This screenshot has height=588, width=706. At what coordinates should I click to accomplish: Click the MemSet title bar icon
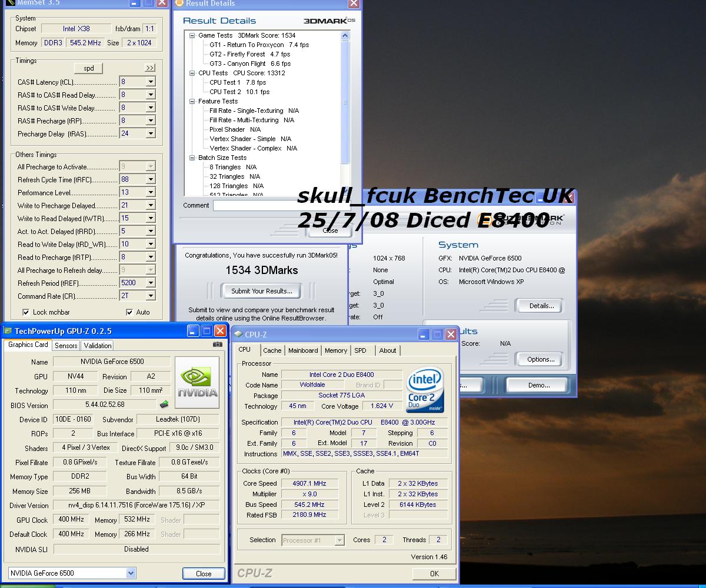click(10, 3)
